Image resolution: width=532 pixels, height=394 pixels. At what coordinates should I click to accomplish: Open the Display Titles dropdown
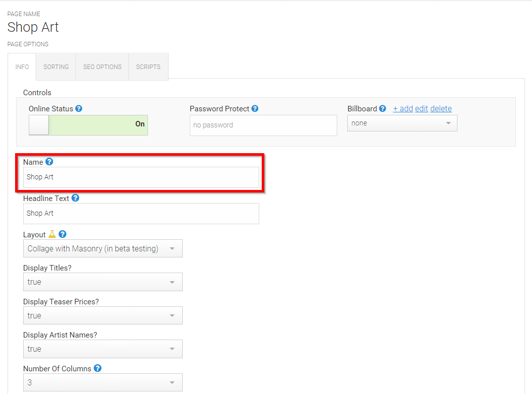(x=103, y=282)
